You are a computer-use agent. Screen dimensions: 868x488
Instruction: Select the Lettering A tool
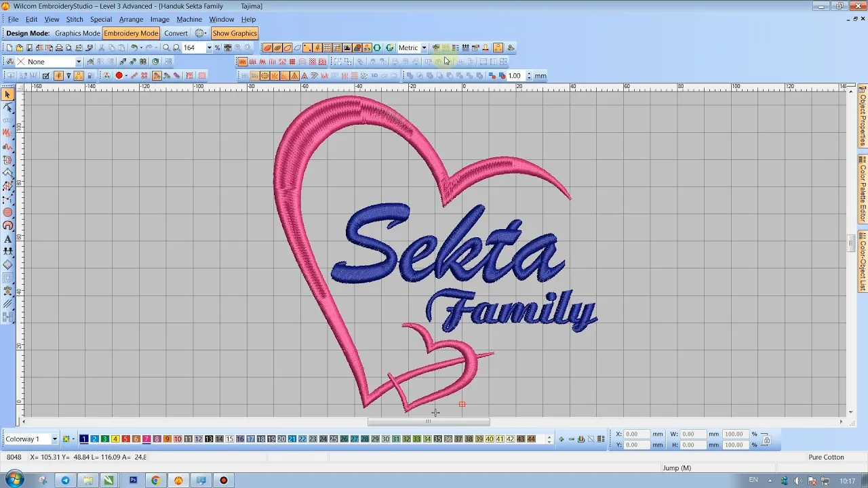click(x=8, y=239)
